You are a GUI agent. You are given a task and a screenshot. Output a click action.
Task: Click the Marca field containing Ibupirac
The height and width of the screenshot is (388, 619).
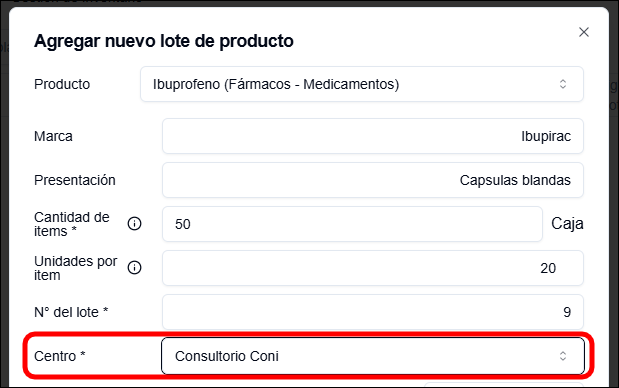373,136
